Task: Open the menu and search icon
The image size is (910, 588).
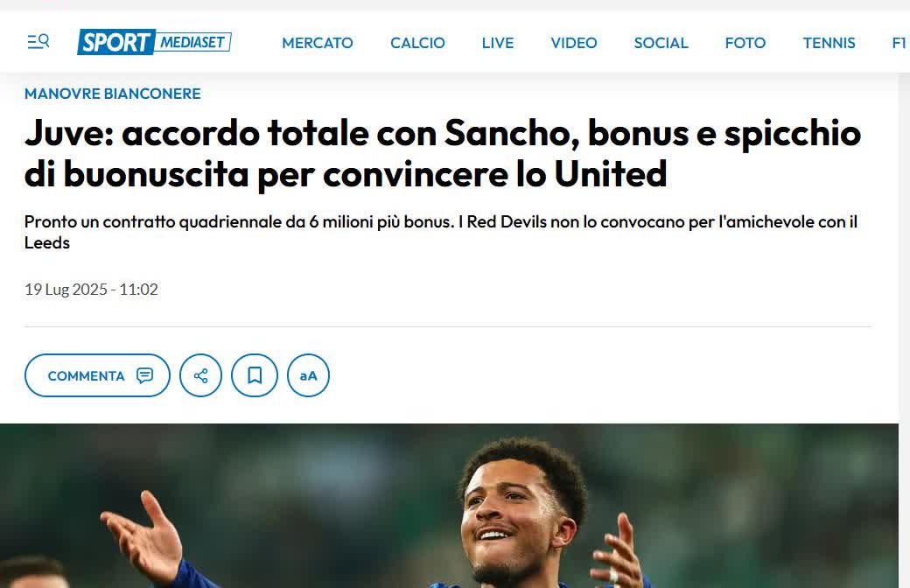Action: 38,42
